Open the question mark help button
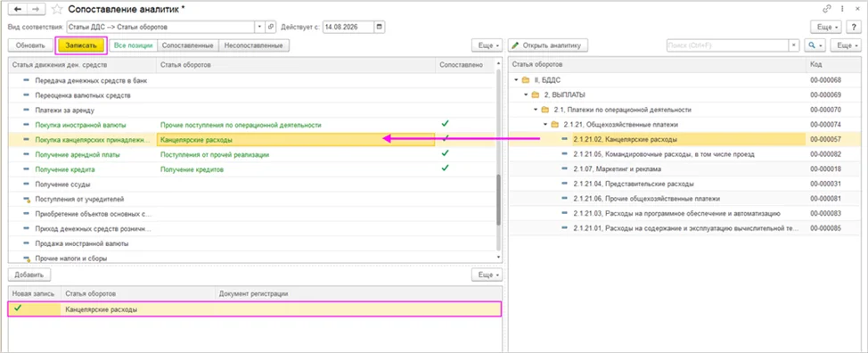Screen dimensions: 868x353 (853, 27)
